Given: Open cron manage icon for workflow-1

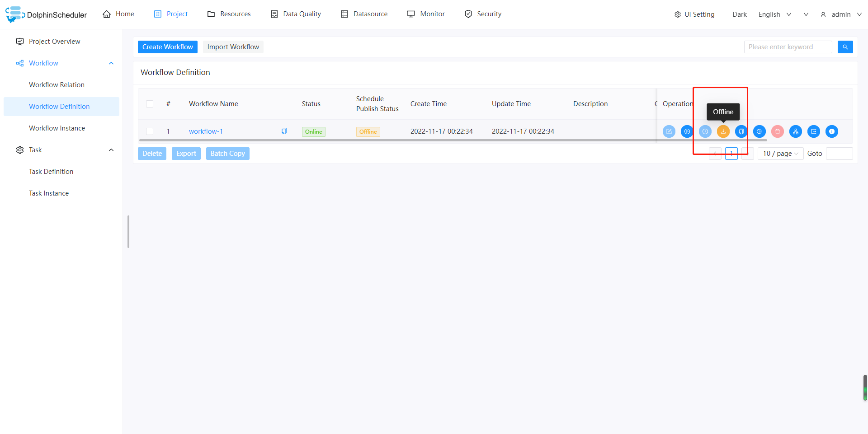Looking at the screenshot, I should point(759,131).
